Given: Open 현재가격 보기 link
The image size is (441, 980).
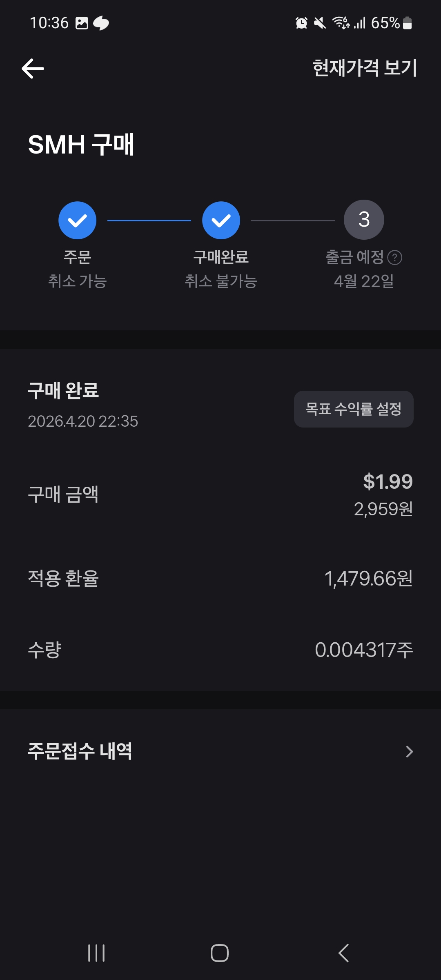Looking at the screenshot, I should point(365,68).
